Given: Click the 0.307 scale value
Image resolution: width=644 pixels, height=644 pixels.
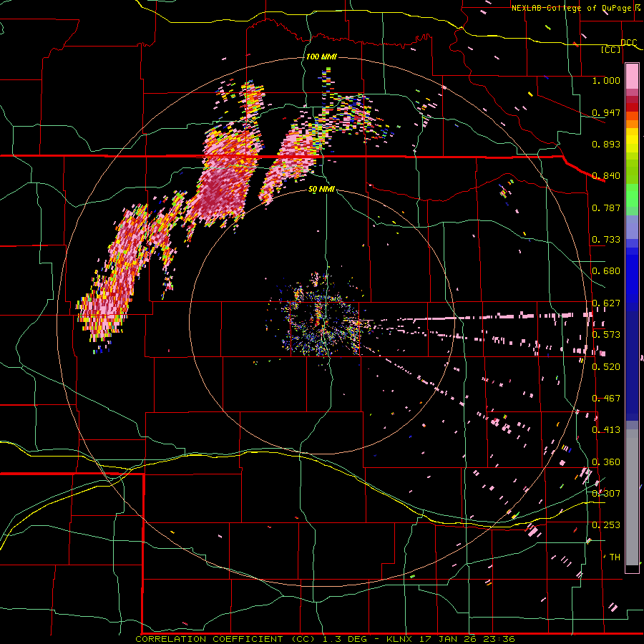Looking at the screenshot, I should coord(606,494).
